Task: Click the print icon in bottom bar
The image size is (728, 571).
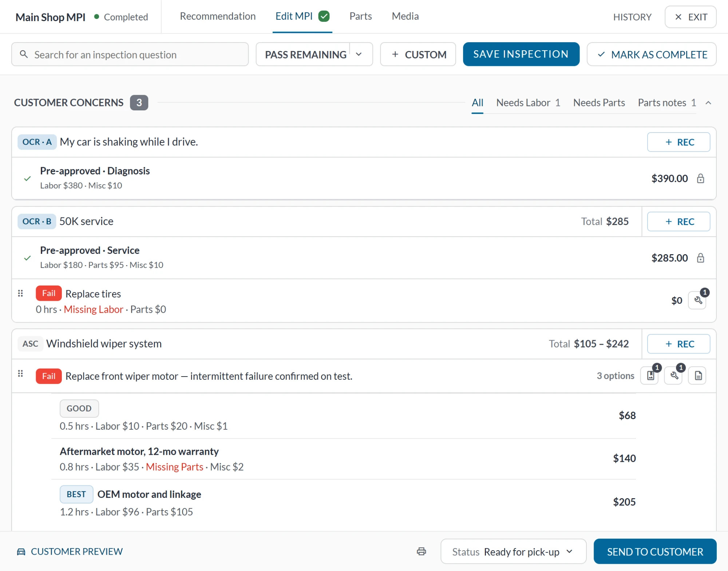Action: (421, 551)
